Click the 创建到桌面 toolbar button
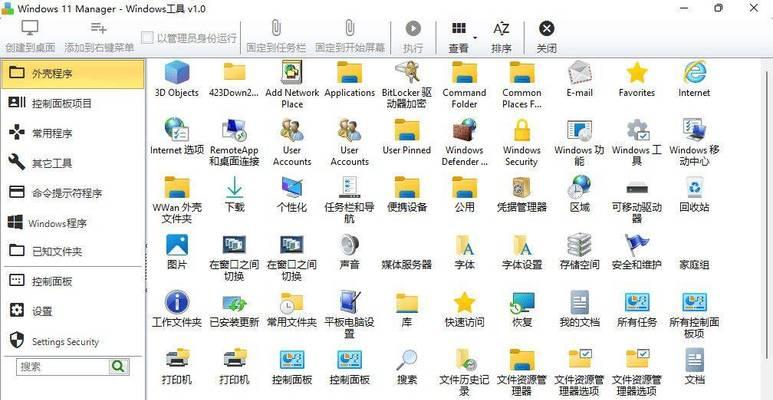The width and height of the screenshot is (773, 400). 30,37
